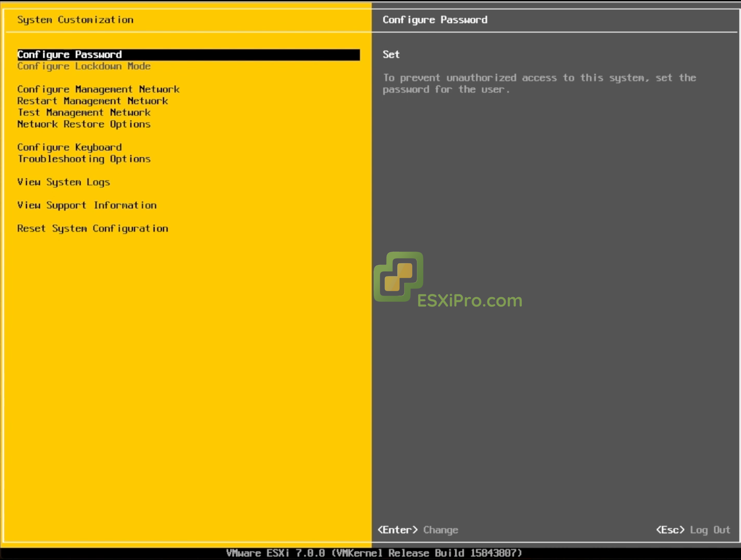Viewport: 741px width, 560px height.
Task: Click the "<Esc> Log Out" footer hint
Action: click(x=692, y=530)
